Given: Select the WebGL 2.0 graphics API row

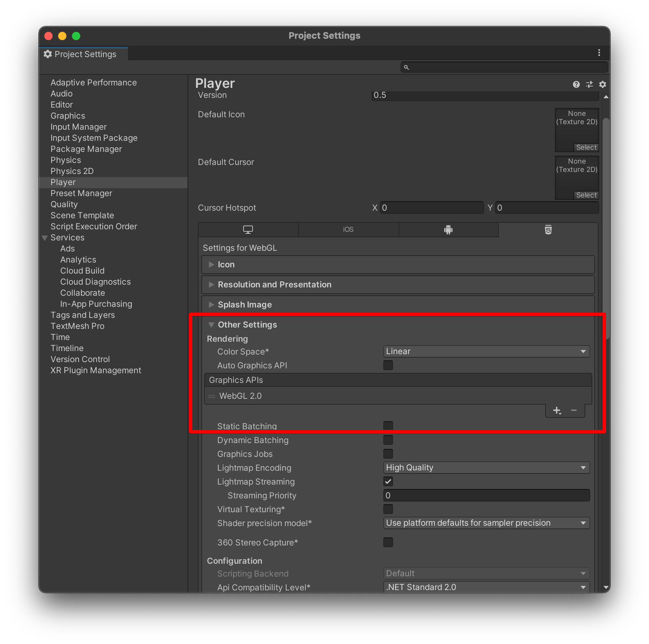Looking at the screenshot, I should 398,396.
